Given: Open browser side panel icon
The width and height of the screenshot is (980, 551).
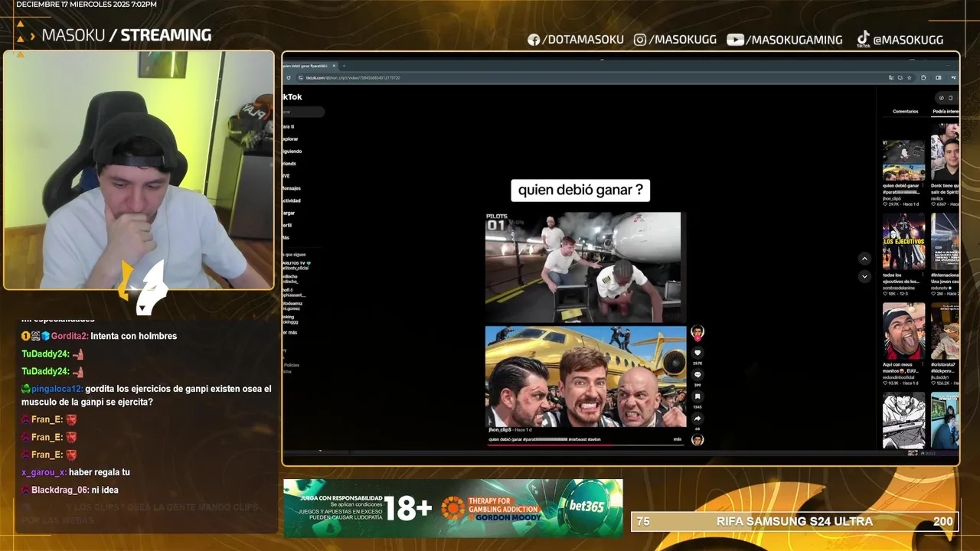Looking at the screenshot, I should (x=939, y=78).
